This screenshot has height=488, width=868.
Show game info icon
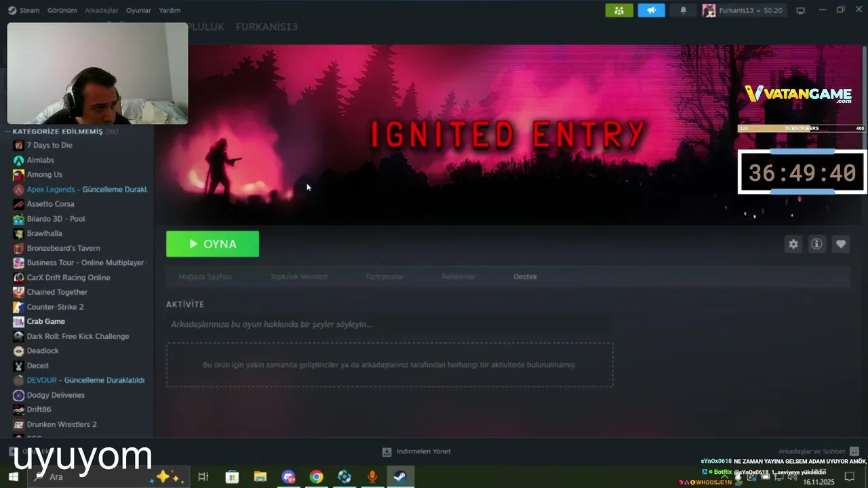[816, 244]
